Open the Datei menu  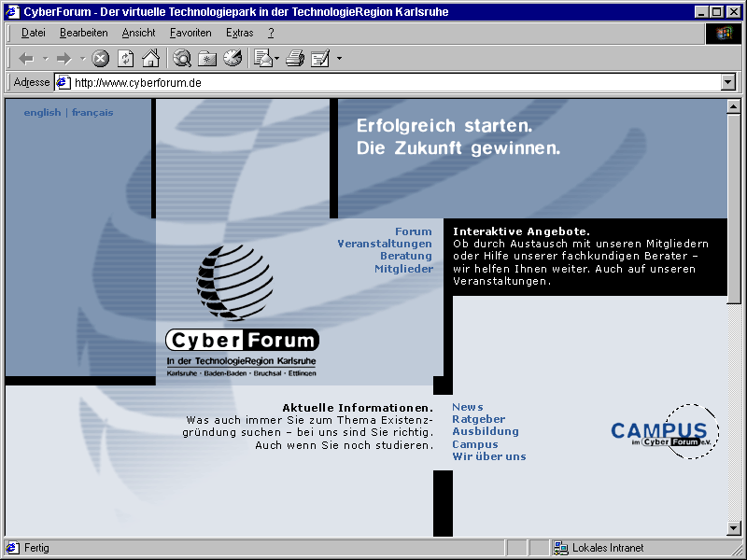coord(34,33)
